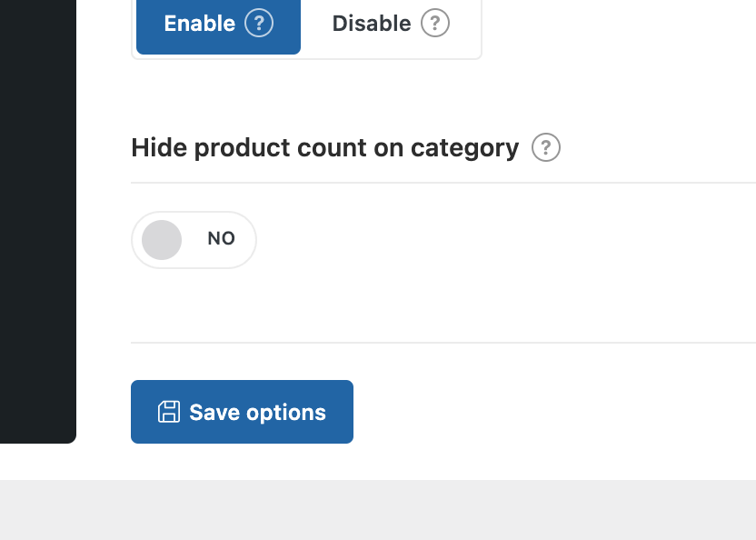The width and height of the screenshot is (756, 540).
Task: Click the "Disable" text label
Action: tap(372, 24)
